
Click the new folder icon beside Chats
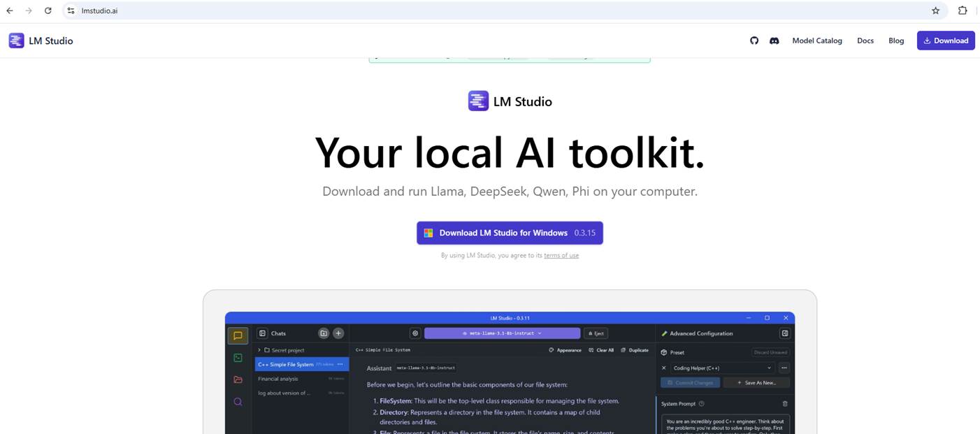pos(324,333)
